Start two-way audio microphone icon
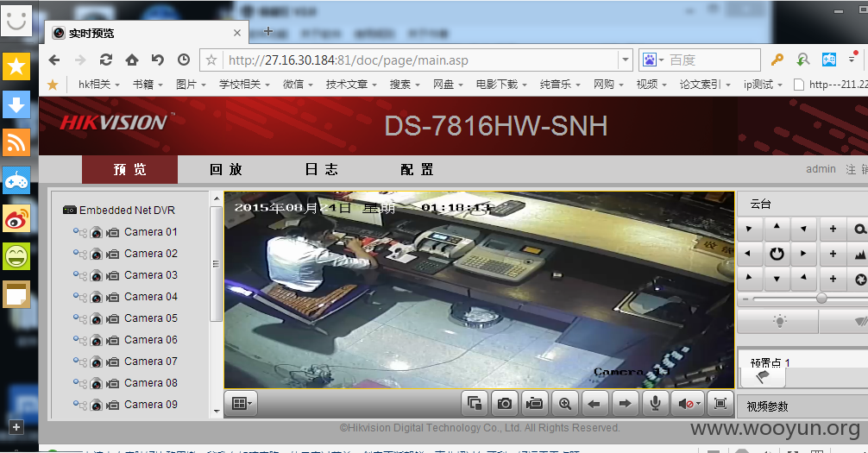 655,403
